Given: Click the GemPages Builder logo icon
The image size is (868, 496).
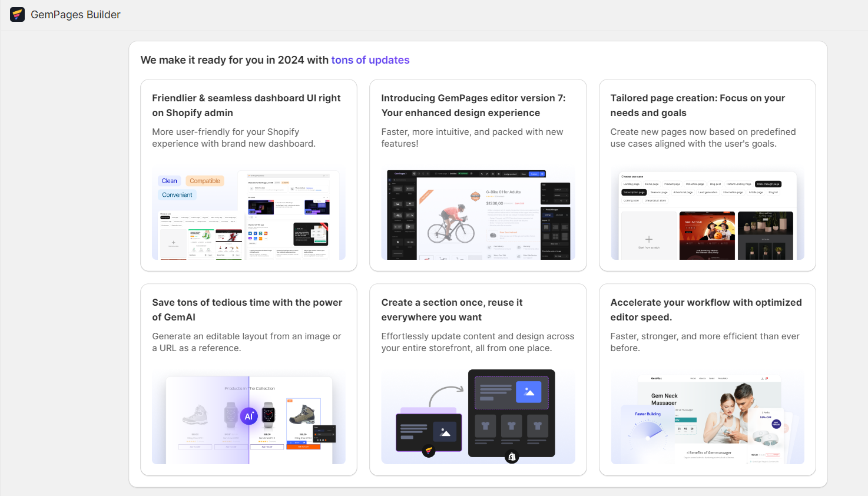Looking at the screenshot, I should point(18,15).
